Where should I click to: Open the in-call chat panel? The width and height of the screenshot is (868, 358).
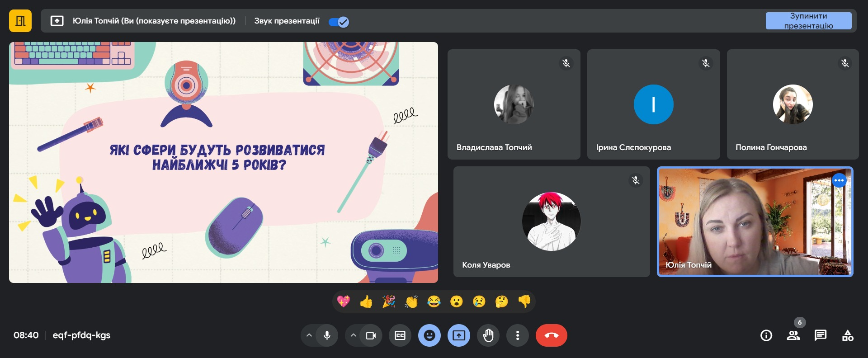tap(820, 335)
